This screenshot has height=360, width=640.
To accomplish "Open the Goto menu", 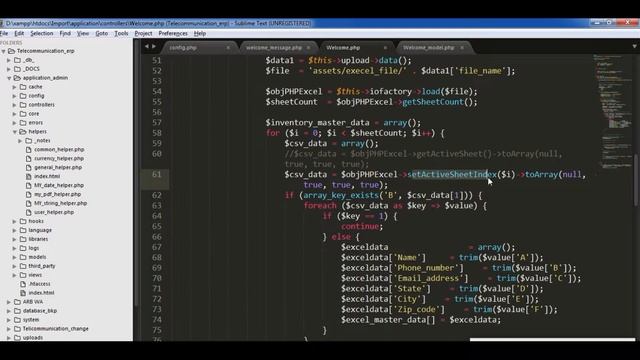I will tap(102, 33).
